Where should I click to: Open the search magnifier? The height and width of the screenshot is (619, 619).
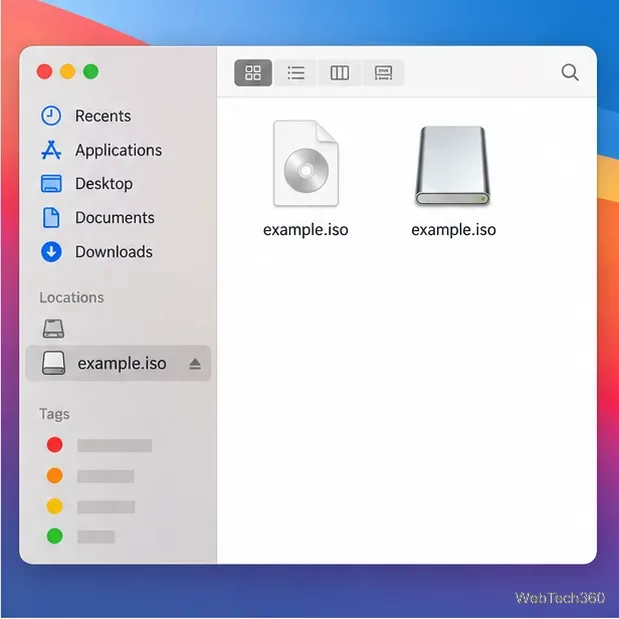click(x=570, y=73)
